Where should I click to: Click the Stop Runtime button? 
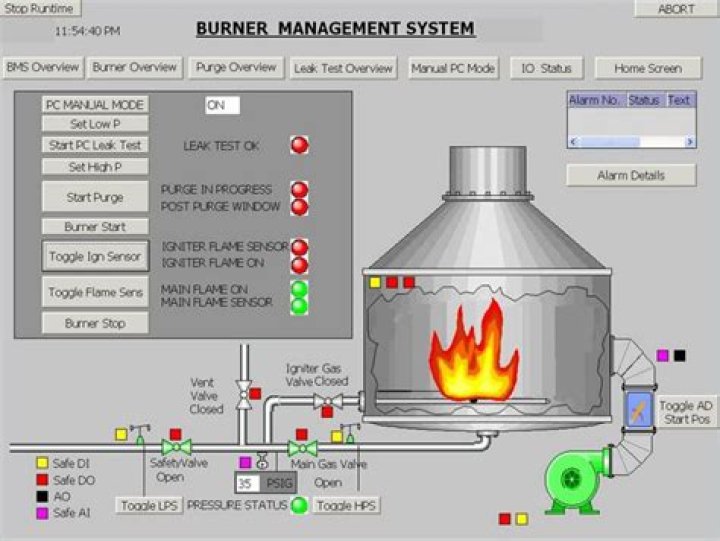click(x=40, y=8)
